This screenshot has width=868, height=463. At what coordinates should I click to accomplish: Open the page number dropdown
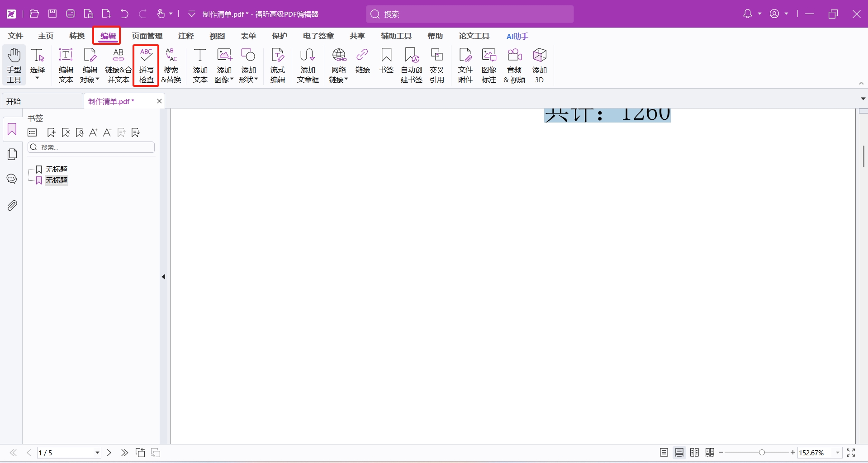[x=97, y=453]
